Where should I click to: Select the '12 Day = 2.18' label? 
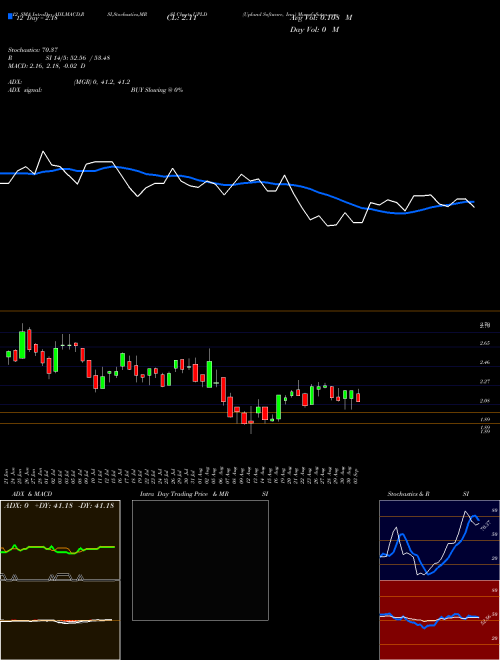tap(35, 18)
